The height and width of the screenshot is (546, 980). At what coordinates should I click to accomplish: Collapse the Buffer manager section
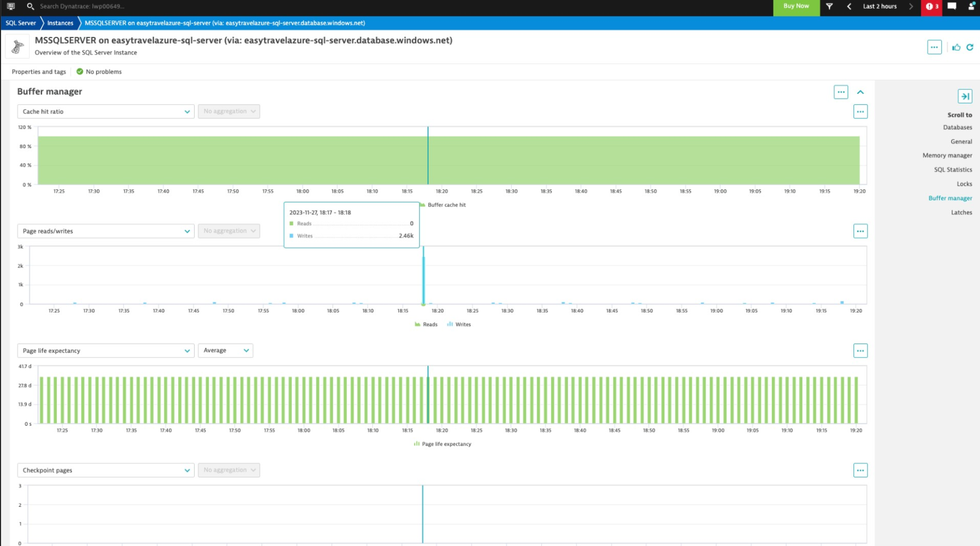(x=860, y=92)
